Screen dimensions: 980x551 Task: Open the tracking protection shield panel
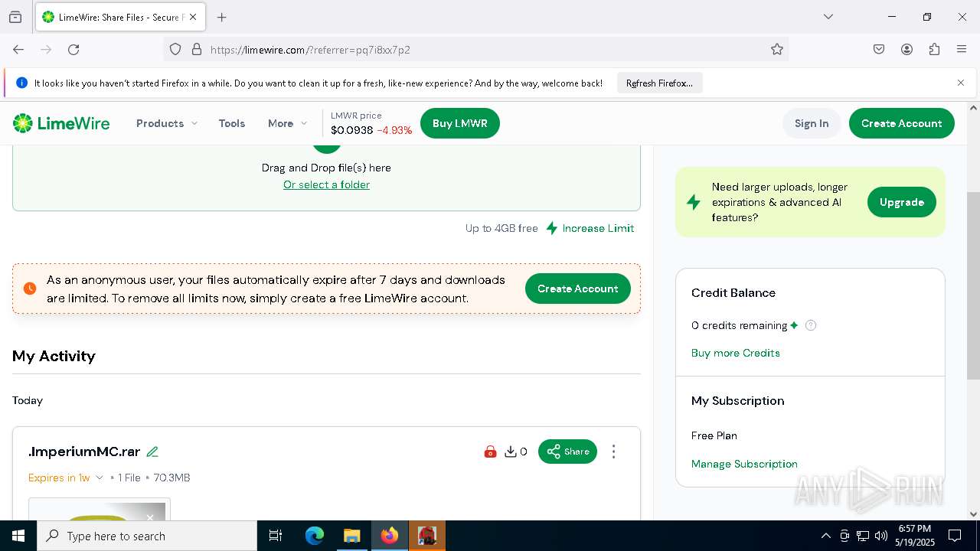pos(175,49)
